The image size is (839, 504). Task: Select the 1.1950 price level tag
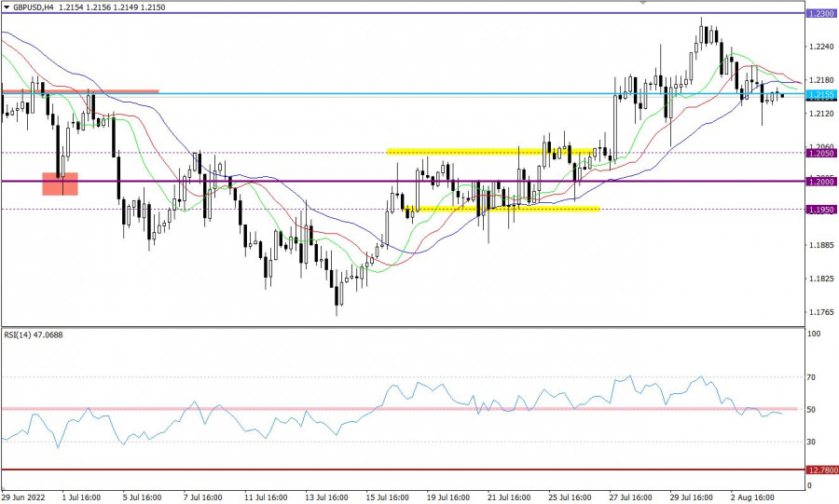(x=821, y=210)
